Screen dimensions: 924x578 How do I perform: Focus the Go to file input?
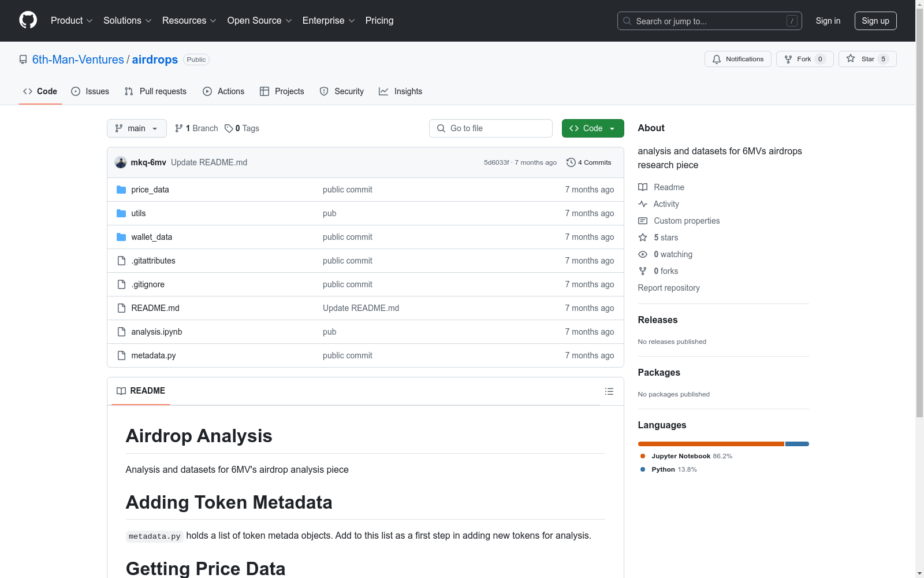491,128
